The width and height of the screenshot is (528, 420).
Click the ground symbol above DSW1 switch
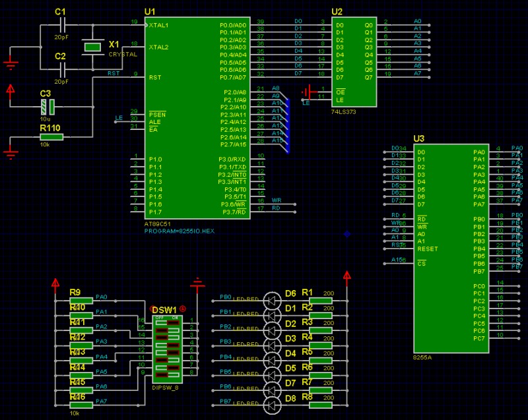pos(197,284)
